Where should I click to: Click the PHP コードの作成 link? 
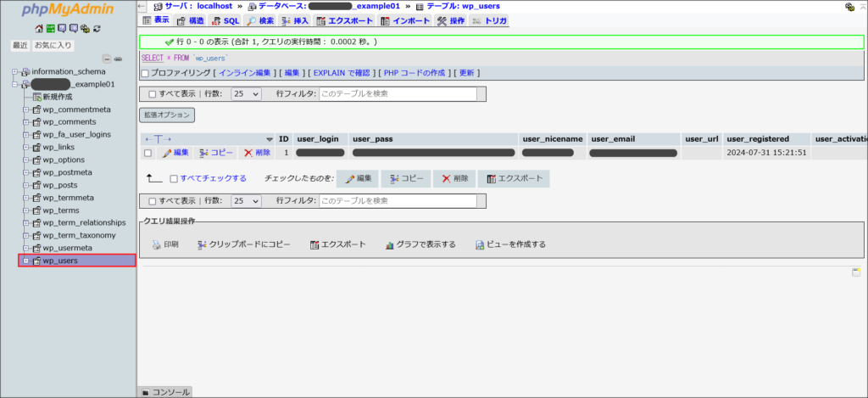414,73
